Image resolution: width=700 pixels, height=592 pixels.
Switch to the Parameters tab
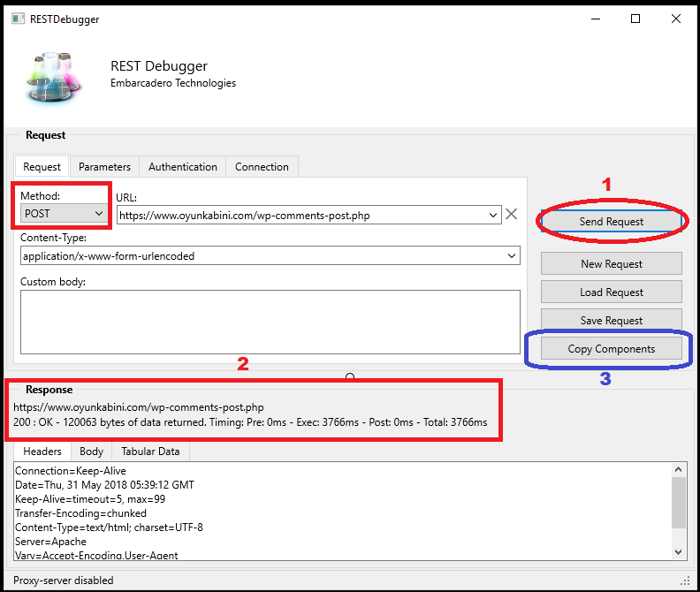pyautogui.click(x=104, y=166)
